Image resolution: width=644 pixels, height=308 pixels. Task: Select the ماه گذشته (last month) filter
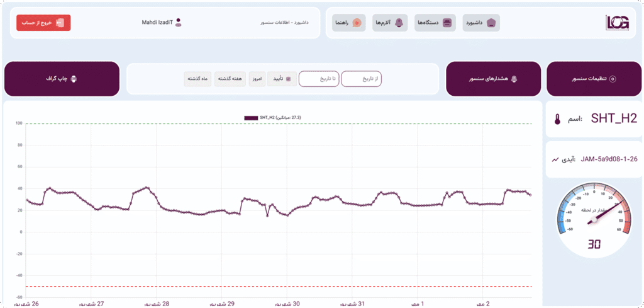tap(197, 79)
